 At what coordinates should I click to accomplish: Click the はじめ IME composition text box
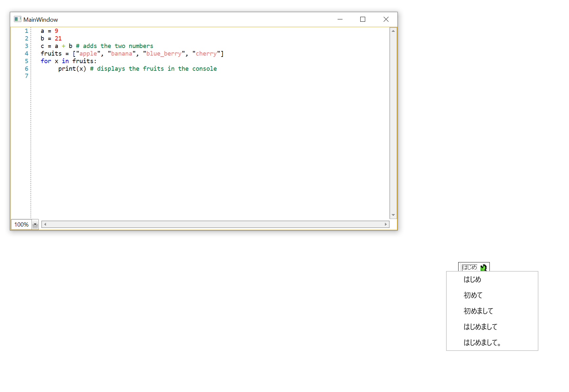(x=469, y=267)
